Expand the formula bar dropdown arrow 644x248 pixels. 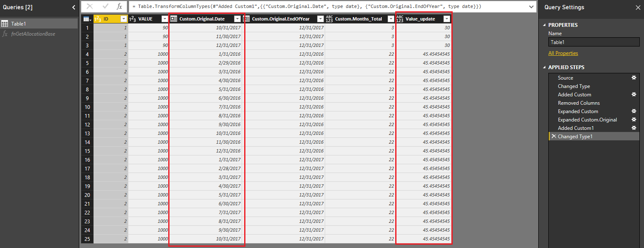[532, 6]
